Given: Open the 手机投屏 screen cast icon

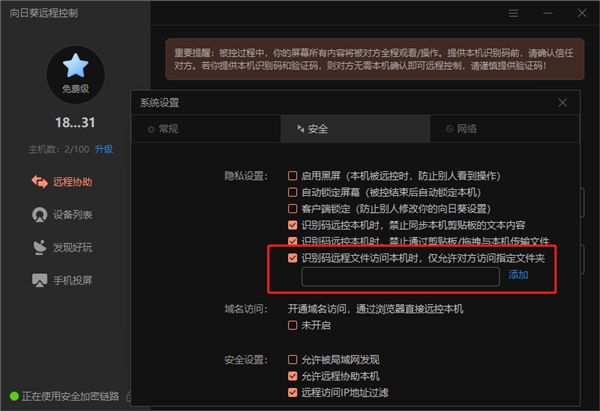Looking at the screenshot, I should pyautogui.click(x=39, y=280).
